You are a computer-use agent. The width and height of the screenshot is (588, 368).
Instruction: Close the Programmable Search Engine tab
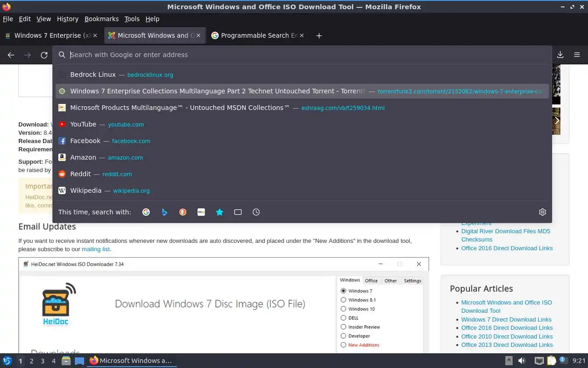pyautogui.click(x=302, y=35)
